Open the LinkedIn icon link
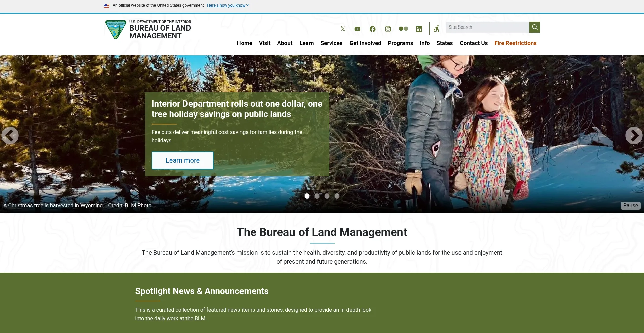 point(419,29)
